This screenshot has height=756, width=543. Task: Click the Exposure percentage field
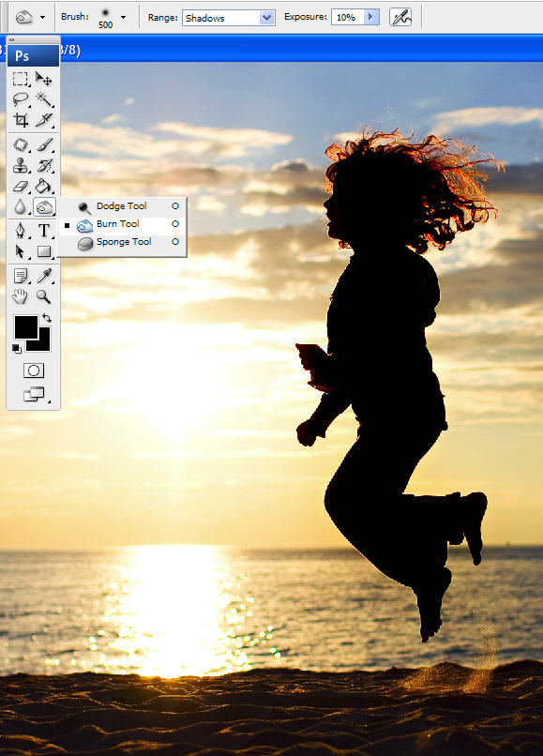[347, 17]
